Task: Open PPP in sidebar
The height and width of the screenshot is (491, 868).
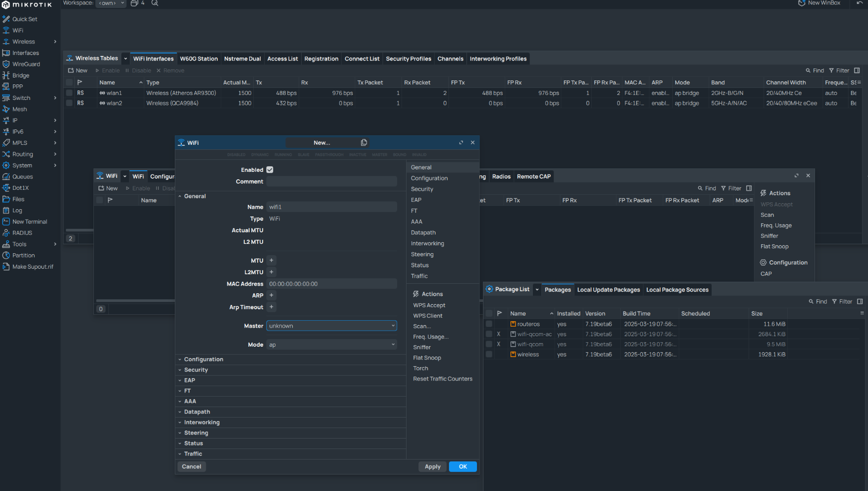Action: tap(17, 86)
